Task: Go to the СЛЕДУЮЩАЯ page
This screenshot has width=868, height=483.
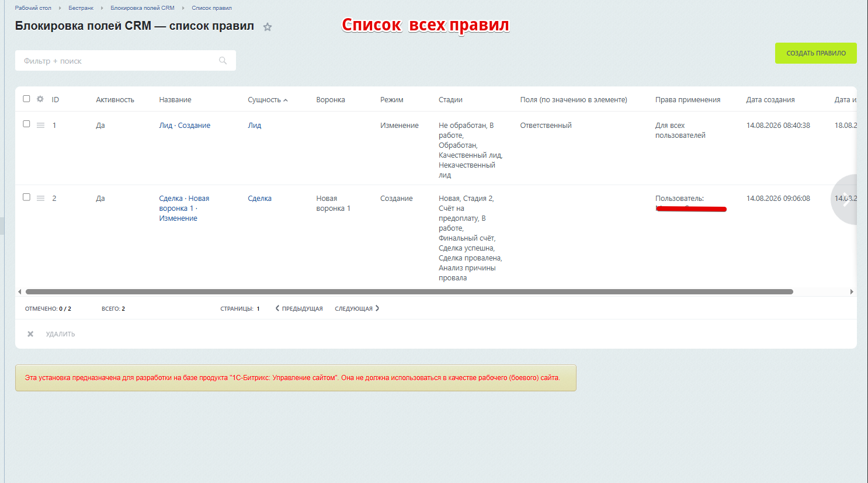Action: tap(357, 308)
